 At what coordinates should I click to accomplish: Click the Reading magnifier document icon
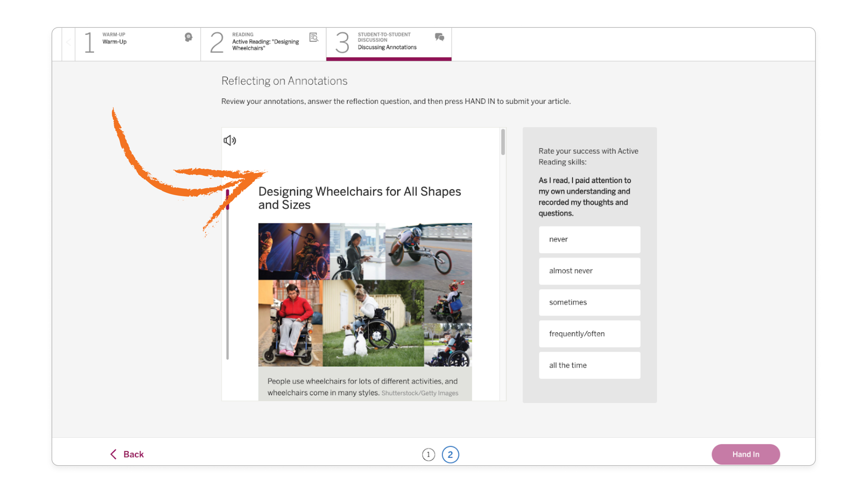(x=314, y=37)
